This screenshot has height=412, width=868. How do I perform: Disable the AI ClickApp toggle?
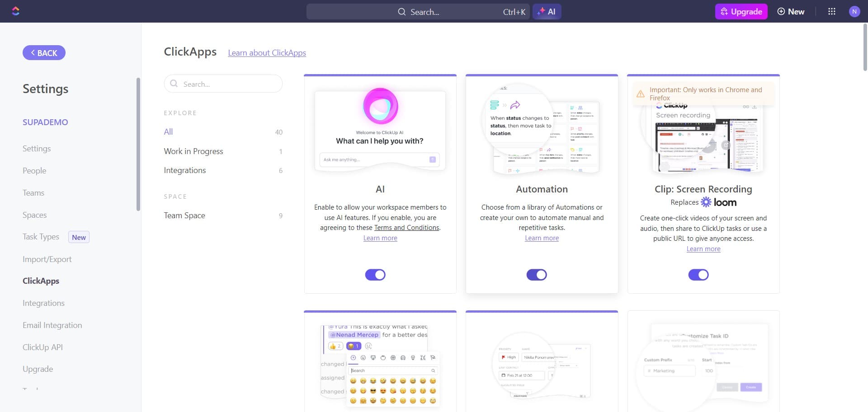tap(375, 275)
